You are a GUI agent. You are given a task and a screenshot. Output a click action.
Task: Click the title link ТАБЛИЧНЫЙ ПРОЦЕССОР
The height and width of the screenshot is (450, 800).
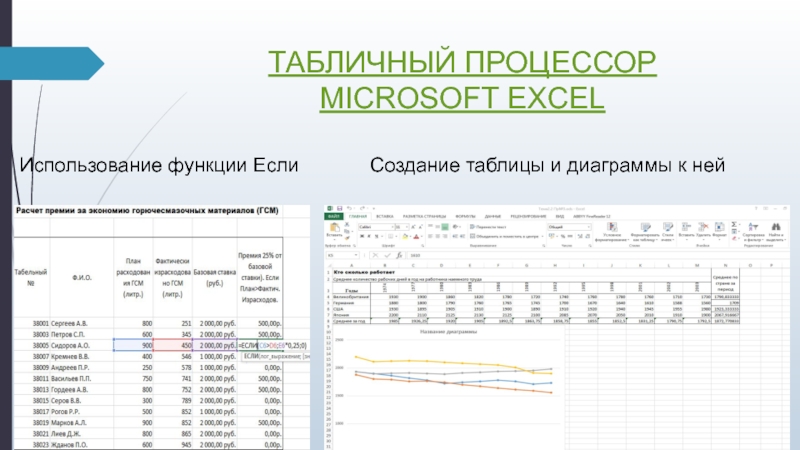[x=462, y=62]
